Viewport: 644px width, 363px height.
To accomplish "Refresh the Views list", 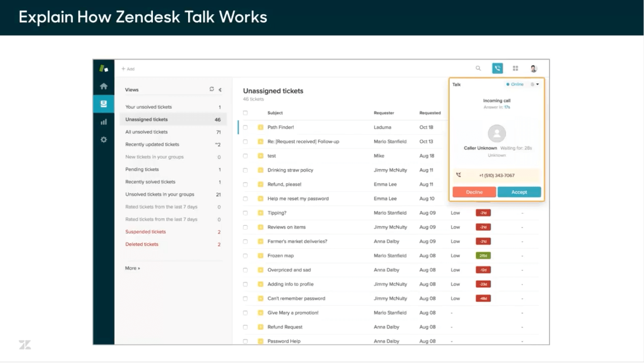I will (212, 89).
